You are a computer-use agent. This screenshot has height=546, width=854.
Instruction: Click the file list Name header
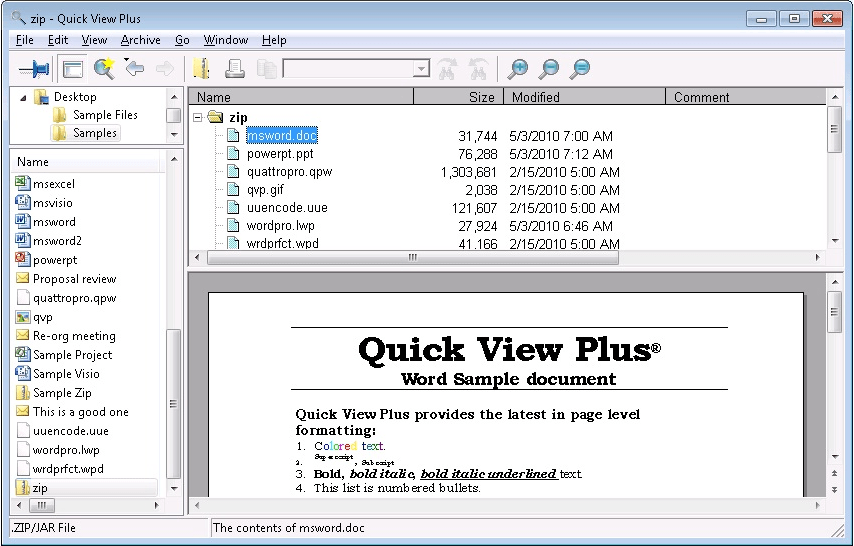[x=87, y=162]
